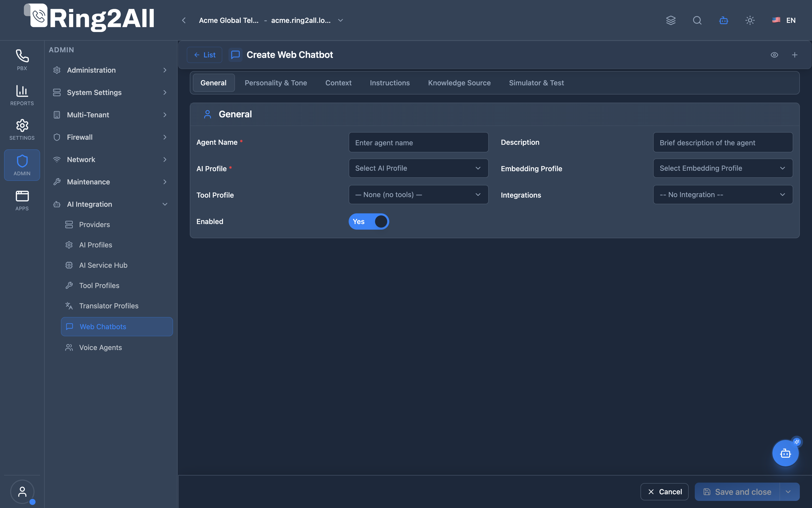Open Translator Profiles menu item
The width and height of the screenshot is (812, 508).
(x=116, y=306)
